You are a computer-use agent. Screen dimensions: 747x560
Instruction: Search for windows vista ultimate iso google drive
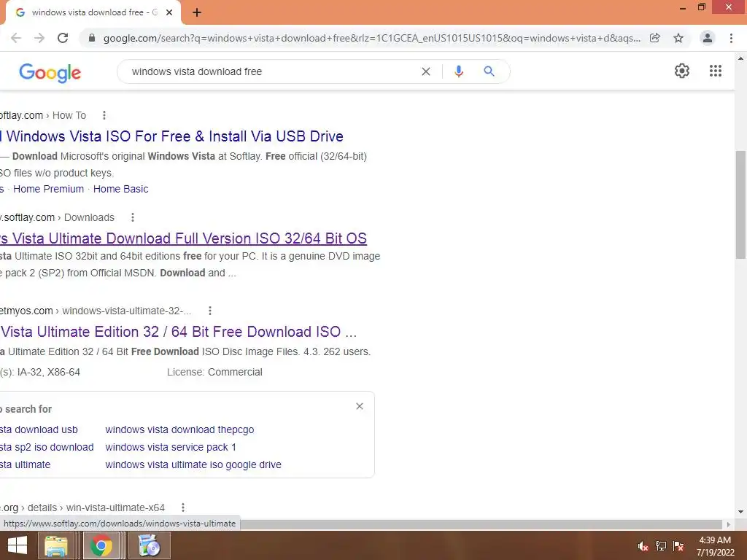[x=193, y=464]
